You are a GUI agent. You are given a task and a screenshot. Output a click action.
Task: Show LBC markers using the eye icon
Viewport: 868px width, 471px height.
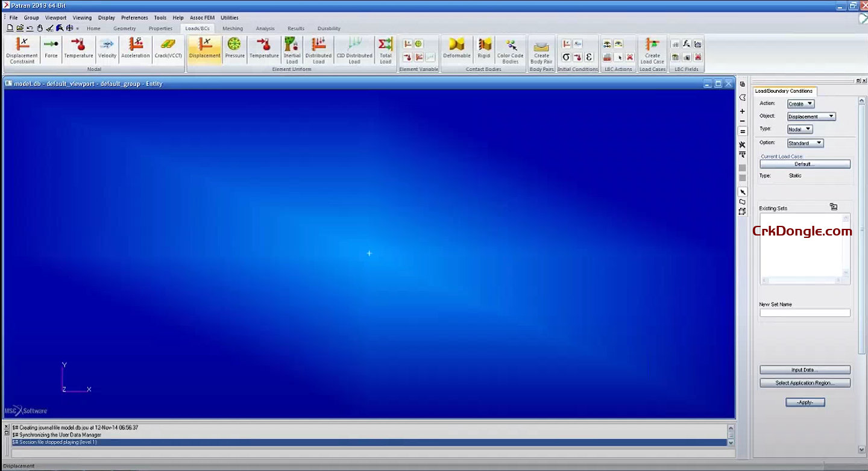(x=618, y=44)
